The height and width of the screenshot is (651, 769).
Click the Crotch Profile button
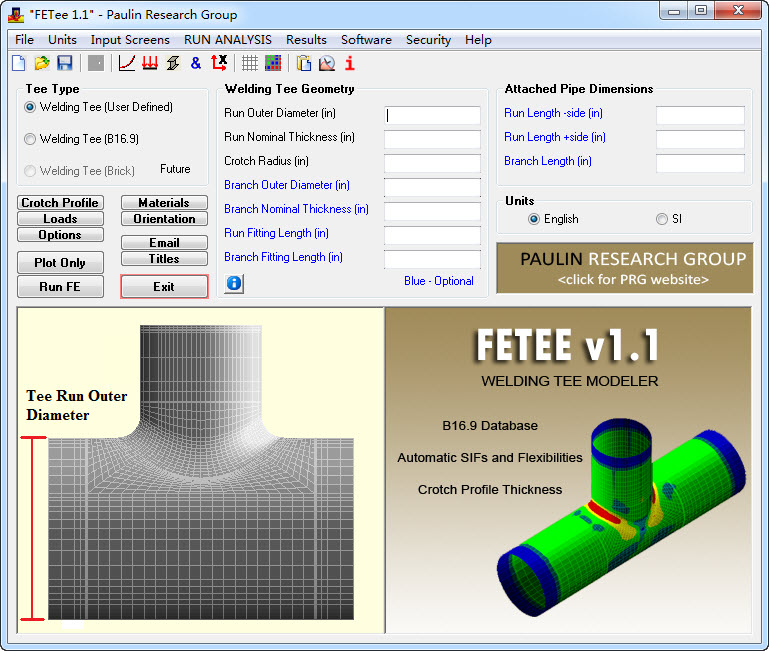pos(60,203)
